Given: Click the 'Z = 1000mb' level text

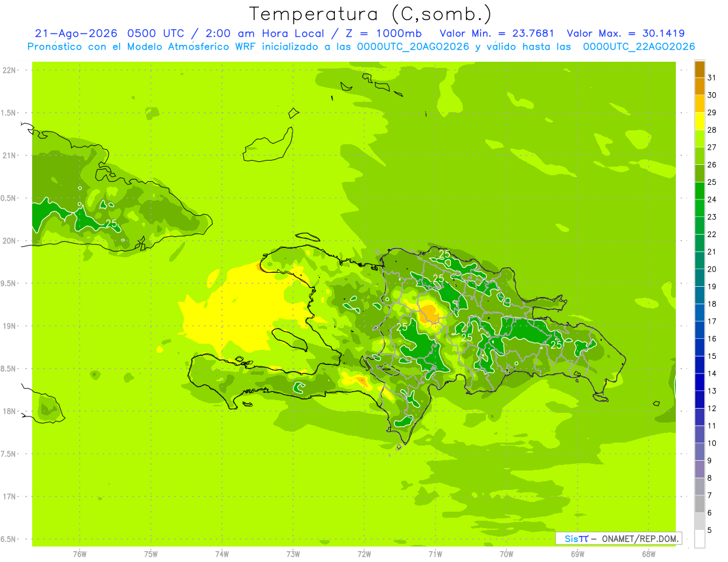Looking at the screenshot, I should [384, 33].
